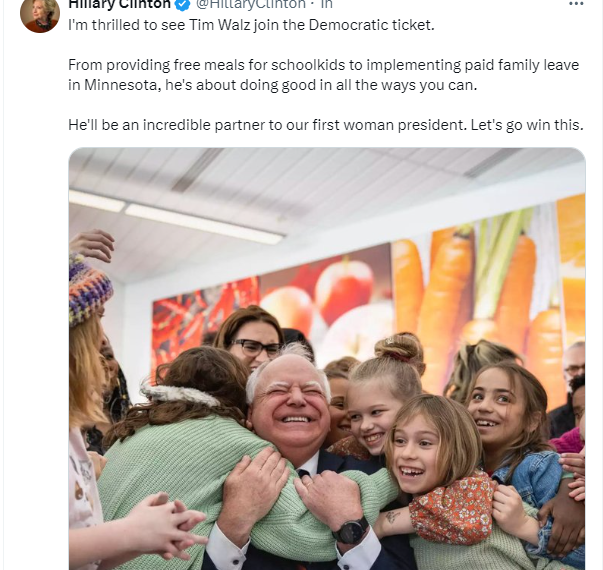Click the woman wearing black glasses
Viewport: 603px width, 570px height.
point(250,338)
